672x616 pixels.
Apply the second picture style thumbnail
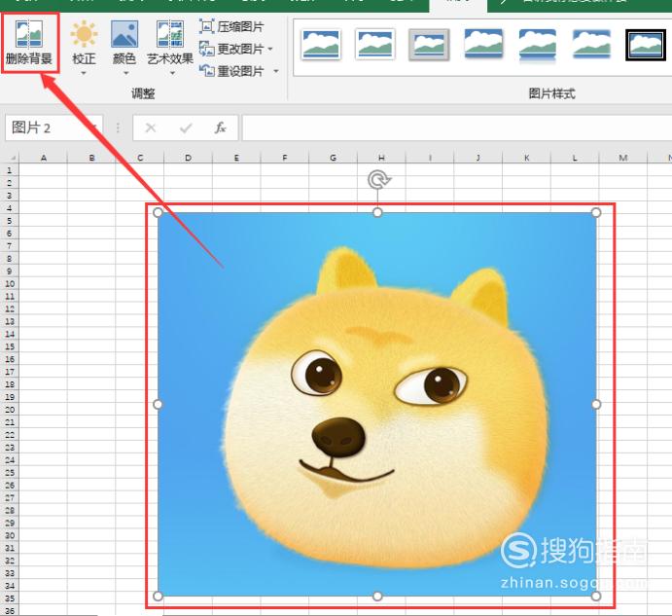click(x=375, y=44)
